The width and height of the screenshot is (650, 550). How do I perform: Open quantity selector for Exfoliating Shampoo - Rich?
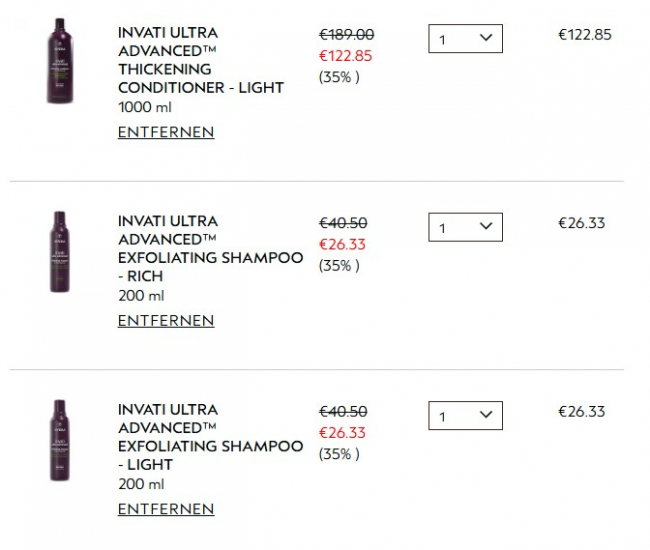[465, 227]
